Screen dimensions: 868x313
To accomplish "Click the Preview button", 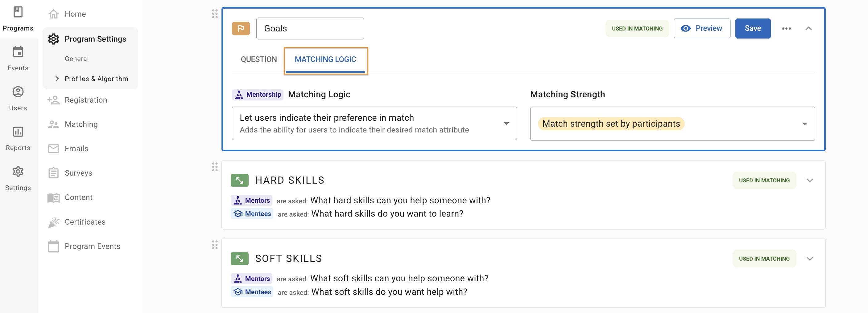I will point(701,29).
